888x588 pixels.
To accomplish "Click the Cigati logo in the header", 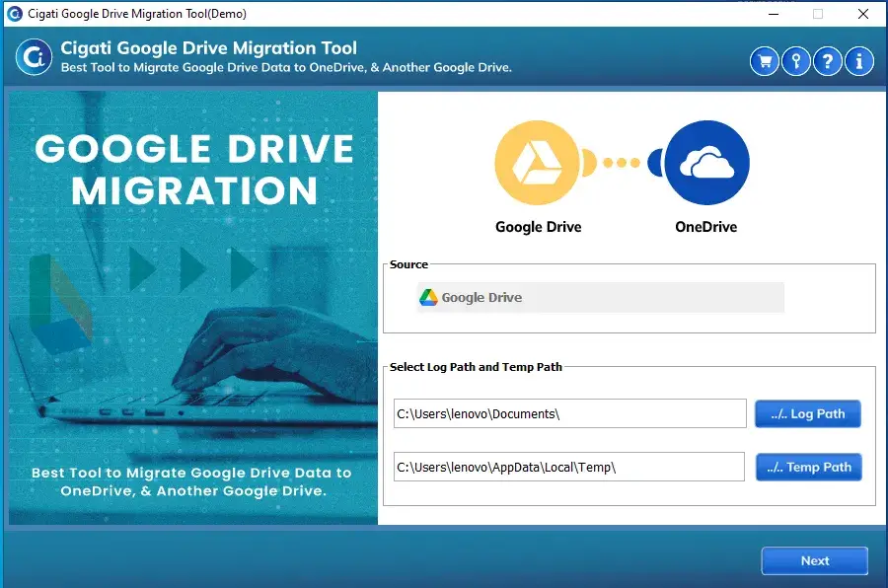I will [34, 57].
